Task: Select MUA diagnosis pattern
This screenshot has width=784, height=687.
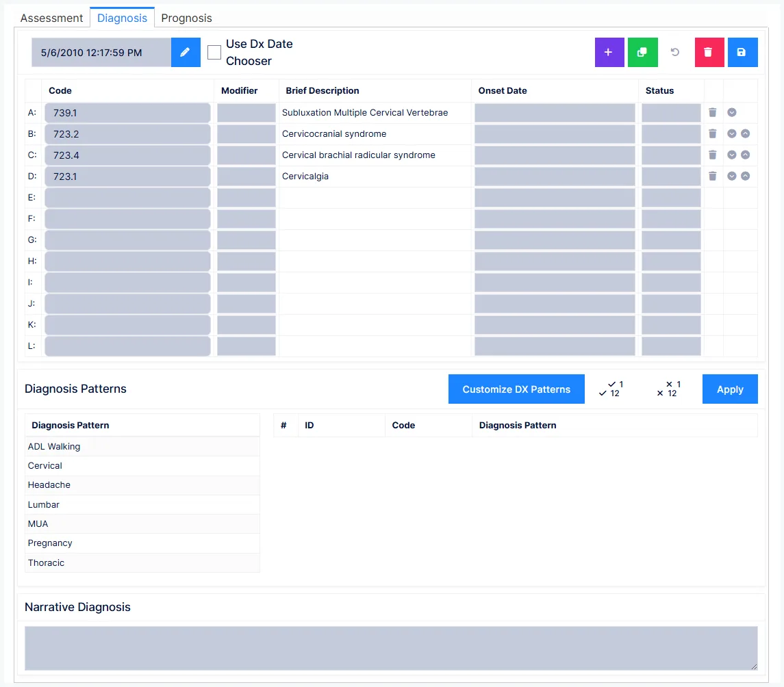Action: point(142,523)
